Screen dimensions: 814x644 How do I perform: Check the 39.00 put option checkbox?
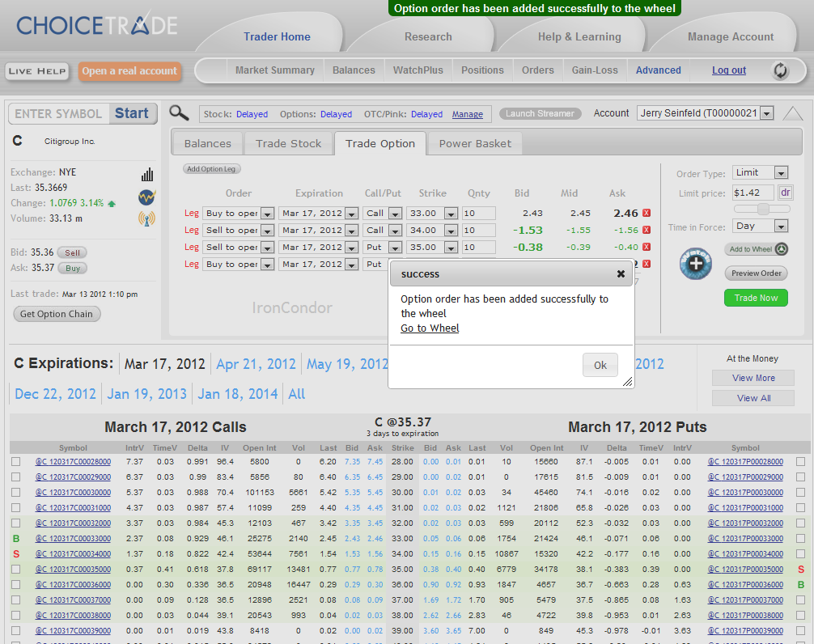coord(800,631)
